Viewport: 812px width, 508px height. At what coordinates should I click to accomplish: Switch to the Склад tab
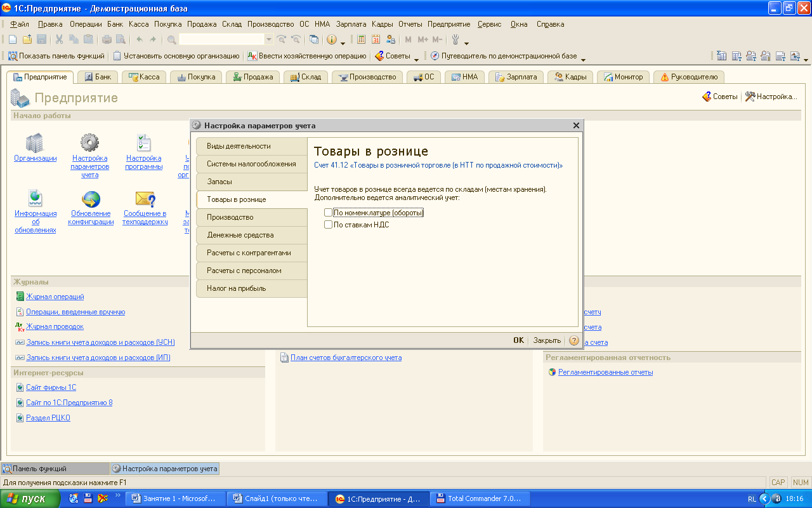306,77
